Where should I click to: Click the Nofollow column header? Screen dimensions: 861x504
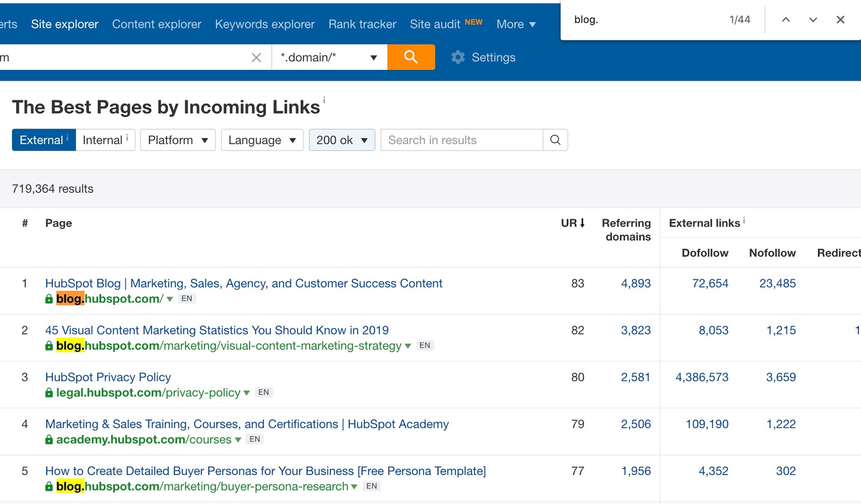772,253
